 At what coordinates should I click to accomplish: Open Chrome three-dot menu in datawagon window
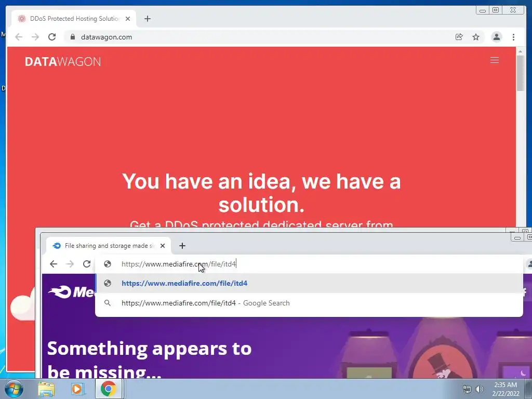pyautogui.click(x=513, y=37)
